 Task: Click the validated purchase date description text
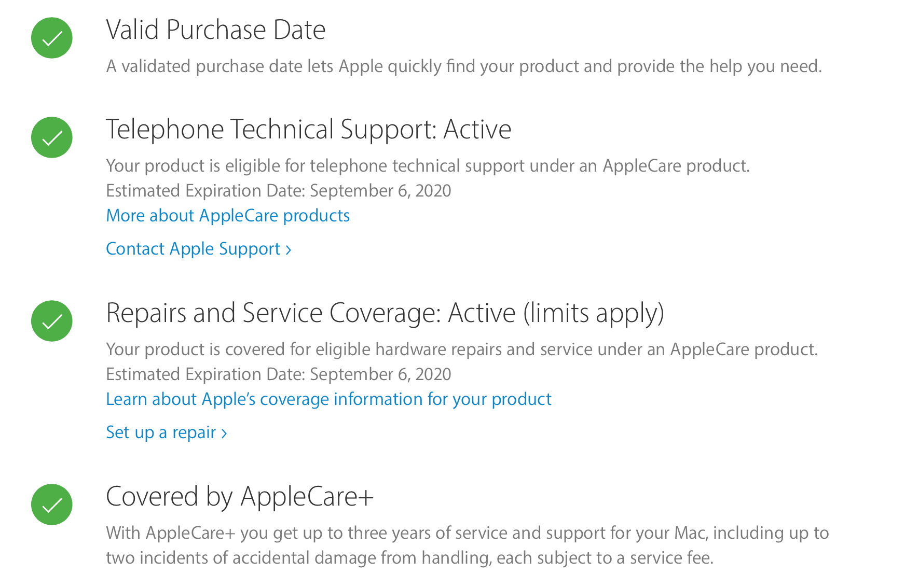coord(464,66)
